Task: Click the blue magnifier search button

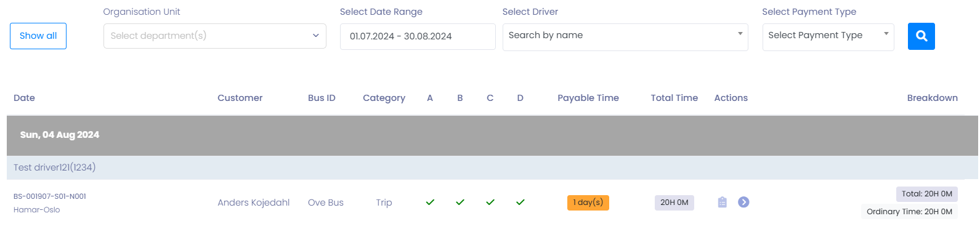Action: [921, 36]
